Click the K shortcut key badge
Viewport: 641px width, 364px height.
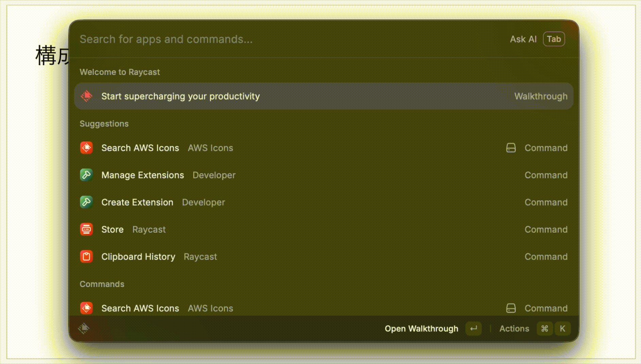point(562,329)
